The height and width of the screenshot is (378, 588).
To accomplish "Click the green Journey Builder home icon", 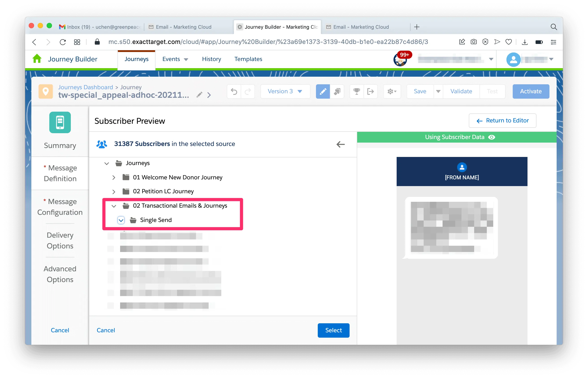I will pos(37,59).
